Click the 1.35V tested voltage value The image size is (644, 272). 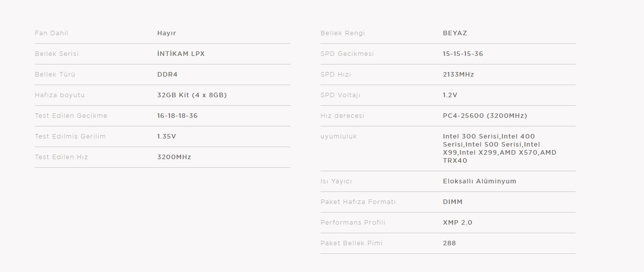point(167,137)
